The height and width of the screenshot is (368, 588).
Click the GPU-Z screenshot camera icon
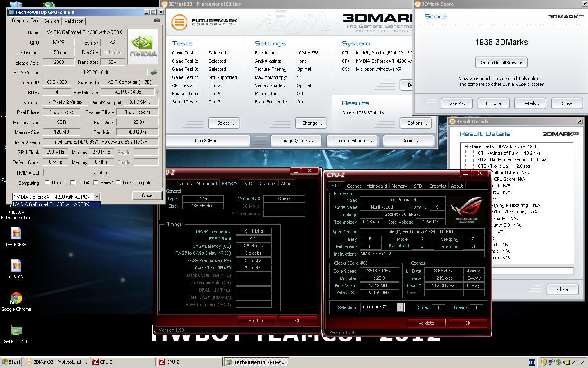[x=157, y=20]
